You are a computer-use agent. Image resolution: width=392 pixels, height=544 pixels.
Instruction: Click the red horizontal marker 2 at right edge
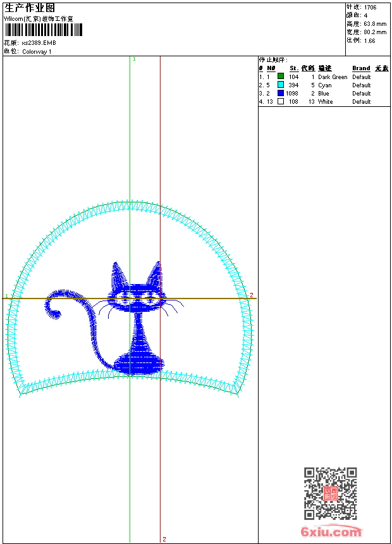(252, 295)
